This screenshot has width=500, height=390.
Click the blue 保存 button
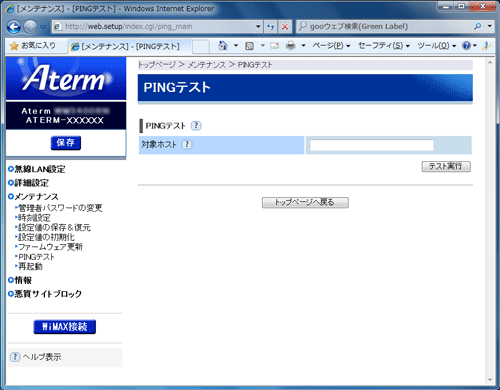coord(66,143)
